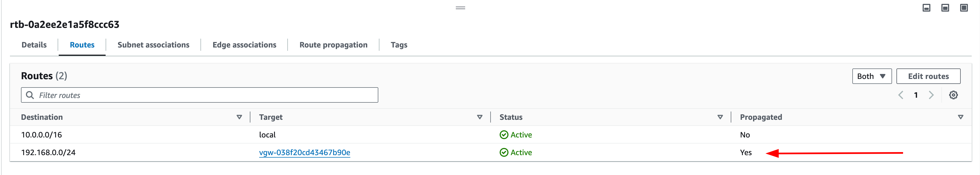Open the Destination column sort dropdown
980x175 pixels.
(239, 117)
